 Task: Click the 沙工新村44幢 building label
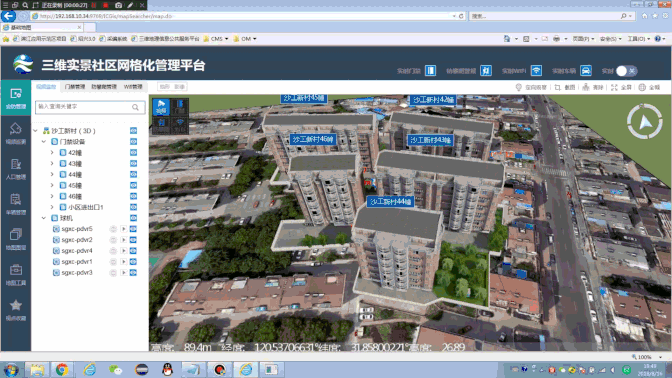point(390,201)
